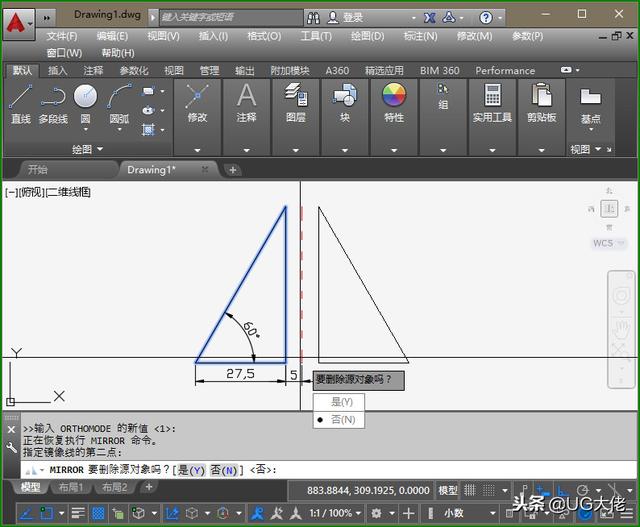
Task: Click the pan hand icon in navigation bar
Action: (x=622, y=330)
